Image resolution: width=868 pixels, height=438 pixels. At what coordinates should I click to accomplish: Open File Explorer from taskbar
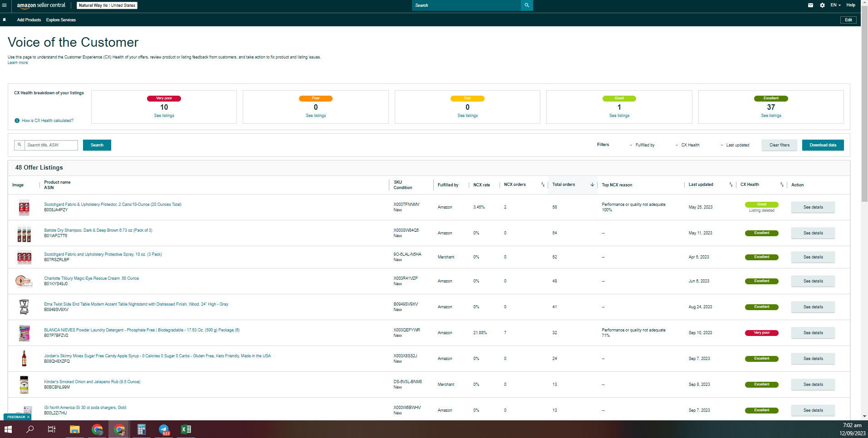pyautogui.click(x=74, y=429)
